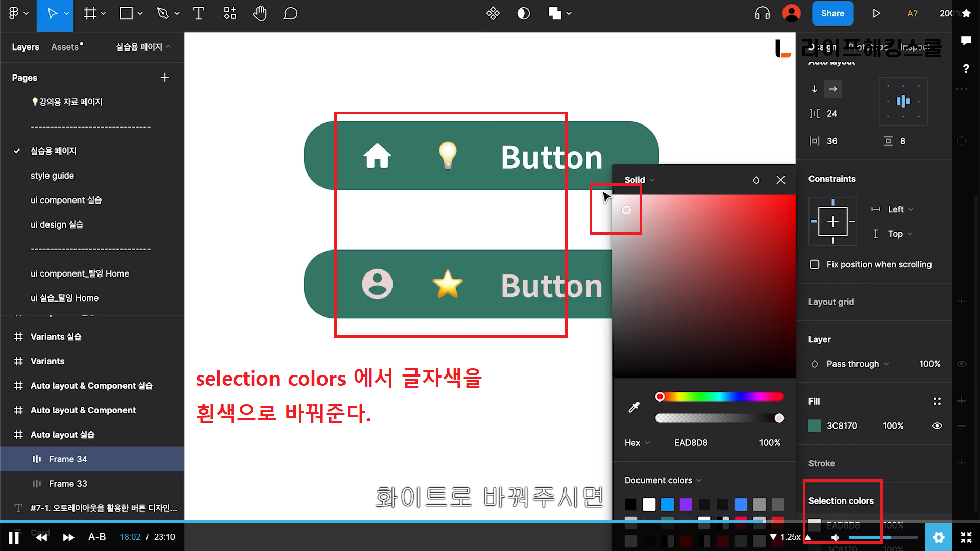Image resolution: width=980 pixels, height=551 pixels.
Task: Select the Frame 33 layer
Action: [68, 483]
